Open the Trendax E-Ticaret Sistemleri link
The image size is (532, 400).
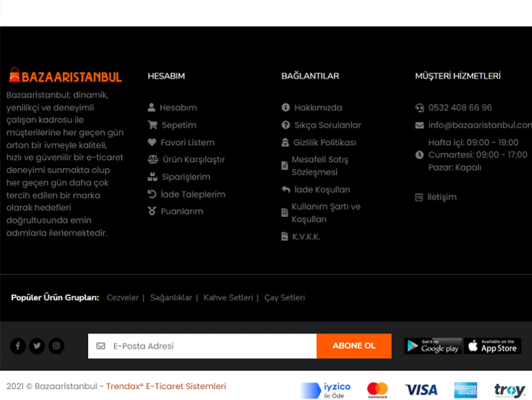166,386
